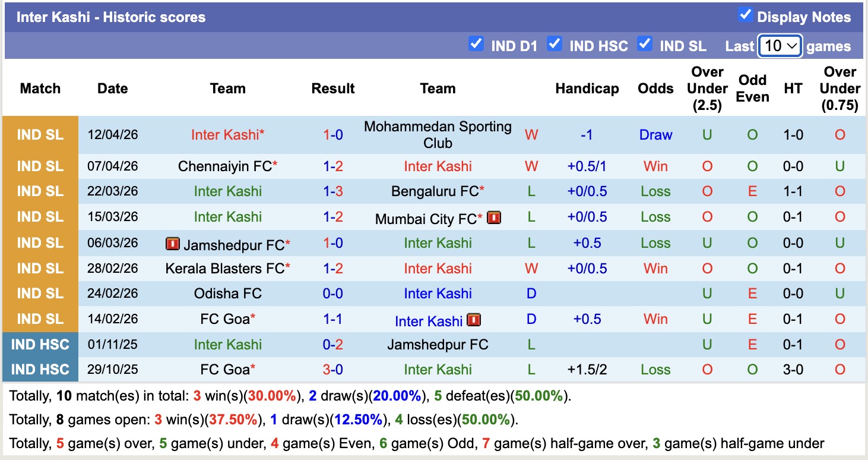
Task: Click the IND SL badge on the Odisha FC row
Action: tap(40, 294)
